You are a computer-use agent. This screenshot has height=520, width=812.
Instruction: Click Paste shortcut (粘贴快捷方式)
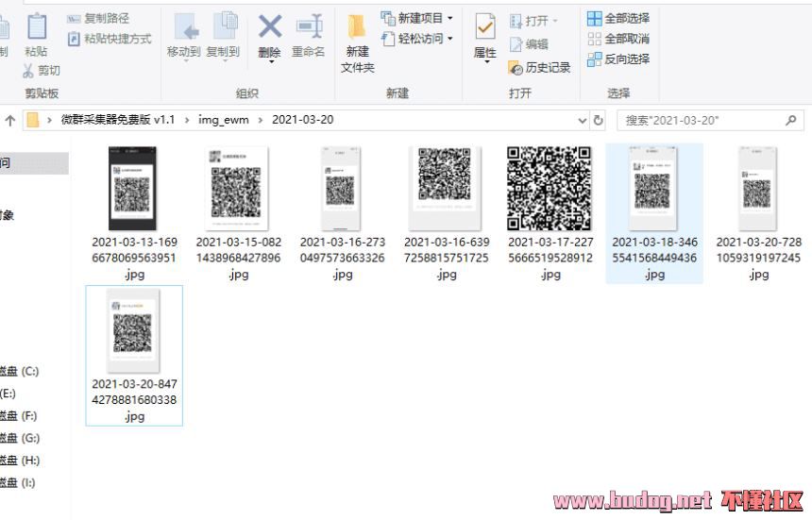click(x=110, y=39)
